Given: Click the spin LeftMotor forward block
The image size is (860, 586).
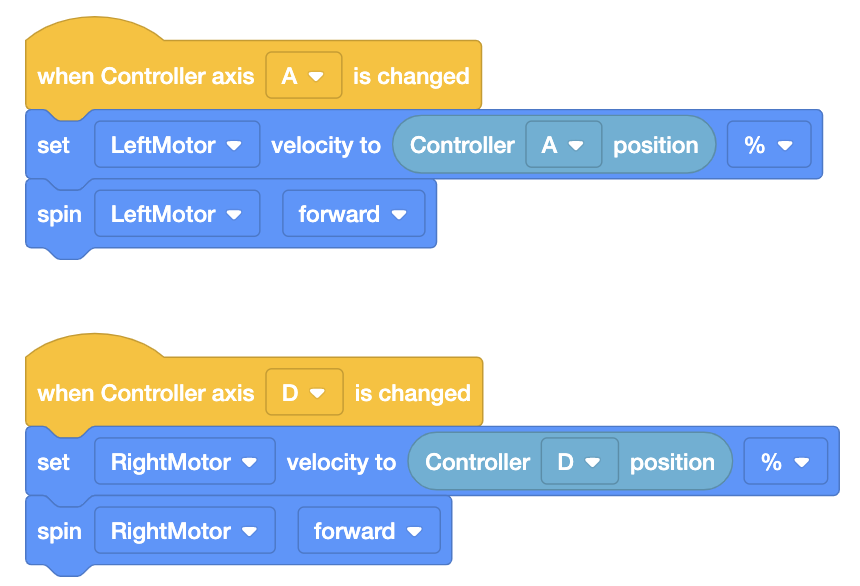Looking at the screenshot, I should [58, 213].
